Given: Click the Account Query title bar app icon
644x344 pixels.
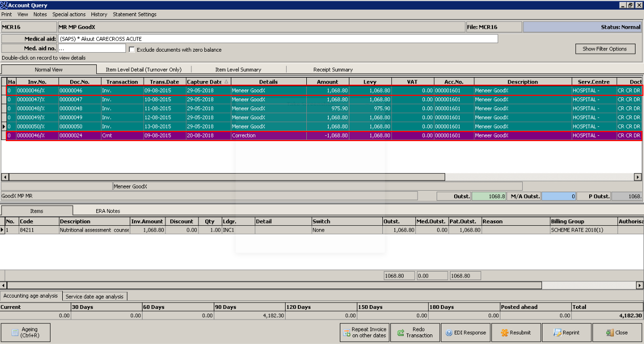Looking at the screenshot, I should pos(4,5).
